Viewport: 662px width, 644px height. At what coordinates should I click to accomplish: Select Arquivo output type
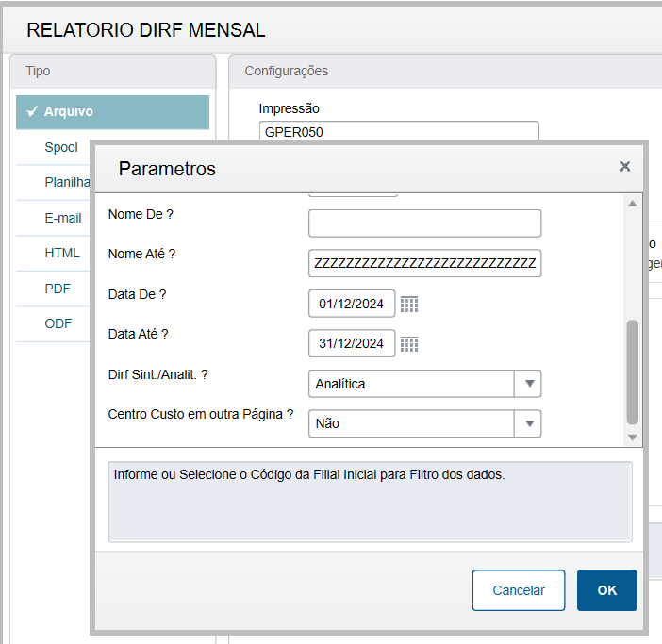tap(112, 111)
